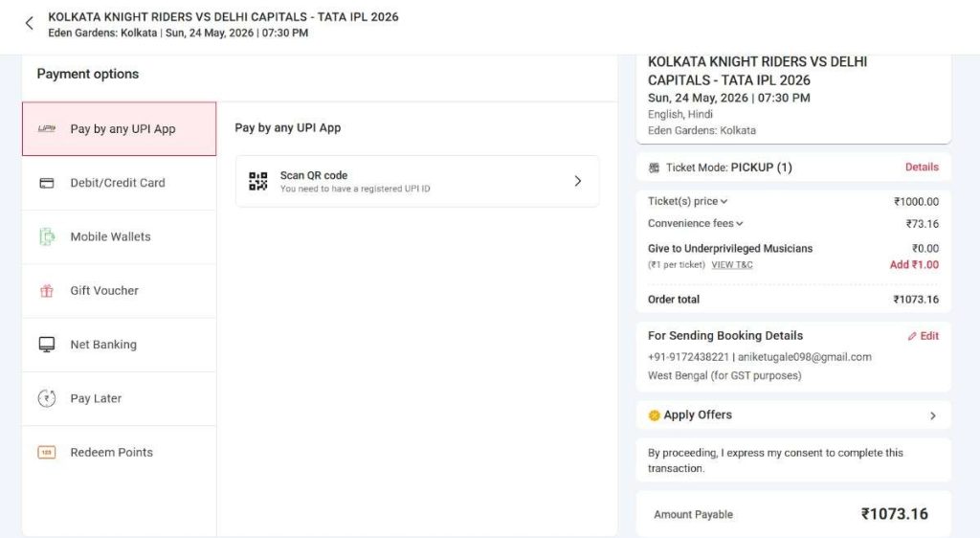Click the Payment options heading
Screen dimensions: 980x538
tap(87, 74)
